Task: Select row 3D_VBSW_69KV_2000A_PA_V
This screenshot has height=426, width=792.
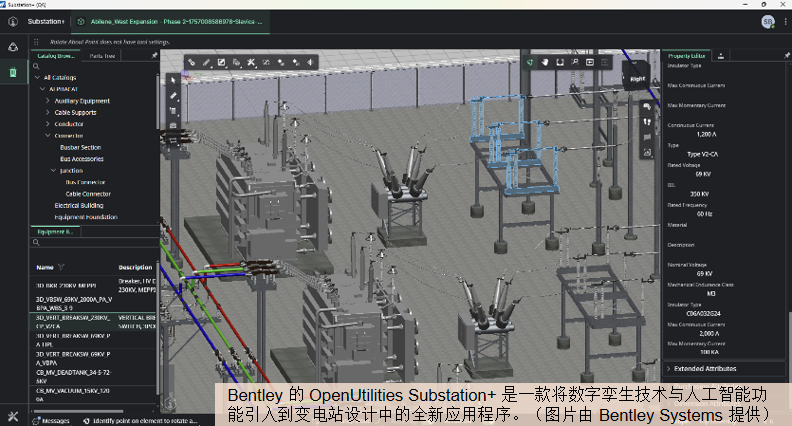Action: [x=94, y=303]
